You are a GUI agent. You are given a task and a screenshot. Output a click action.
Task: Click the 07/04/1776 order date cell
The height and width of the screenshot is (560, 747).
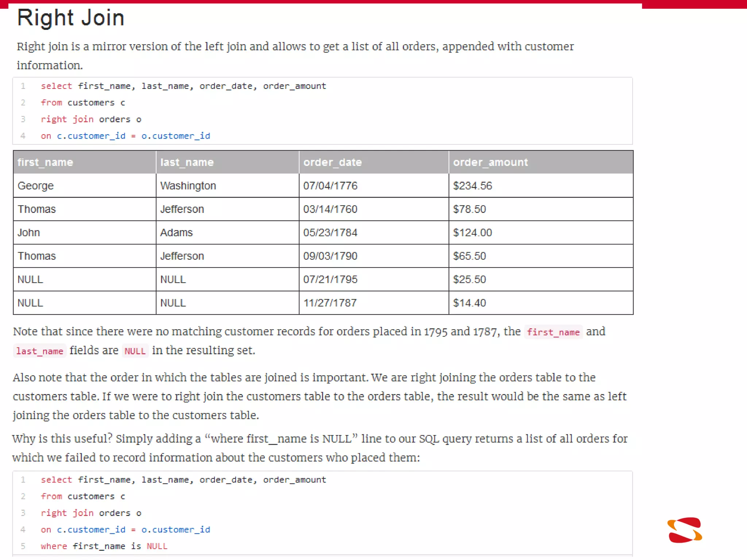coord(374,186)
